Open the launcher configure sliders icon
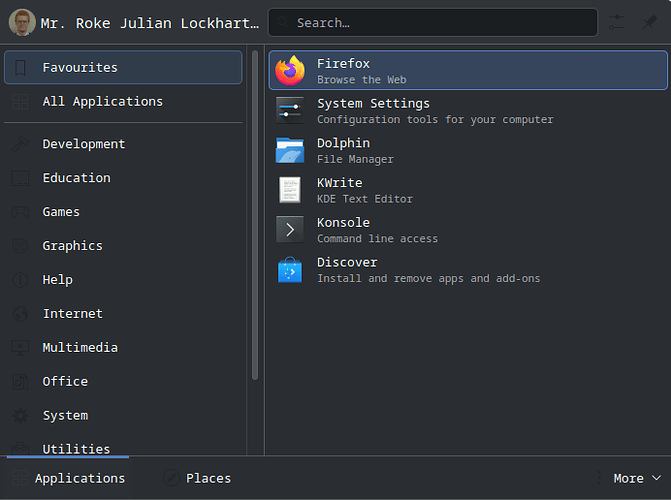The height and width of the screenshot is (500, 671). coord(617,22)
